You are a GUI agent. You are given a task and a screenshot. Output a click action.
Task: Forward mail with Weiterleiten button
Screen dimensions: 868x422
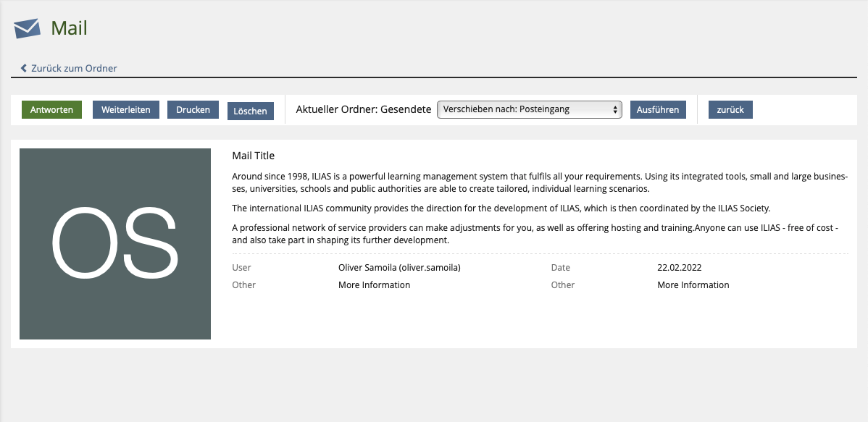coord(125,110)
